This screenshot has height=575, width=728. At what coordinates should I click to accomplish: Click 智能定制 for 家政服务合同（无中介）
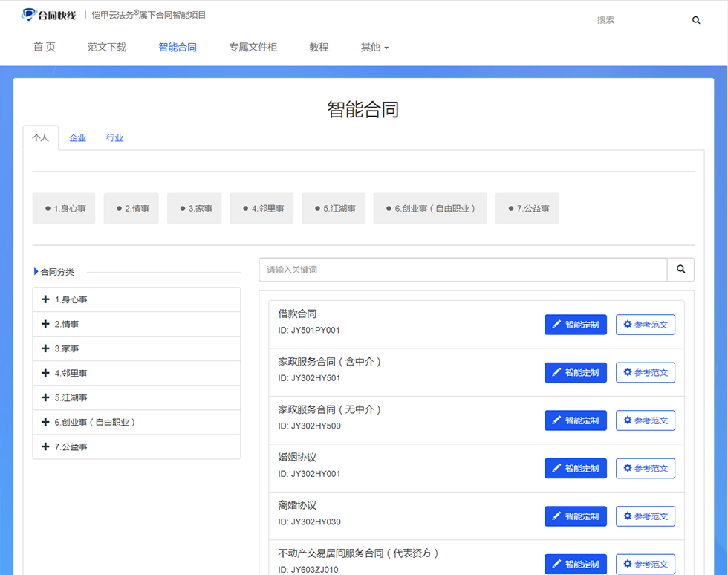576,420
